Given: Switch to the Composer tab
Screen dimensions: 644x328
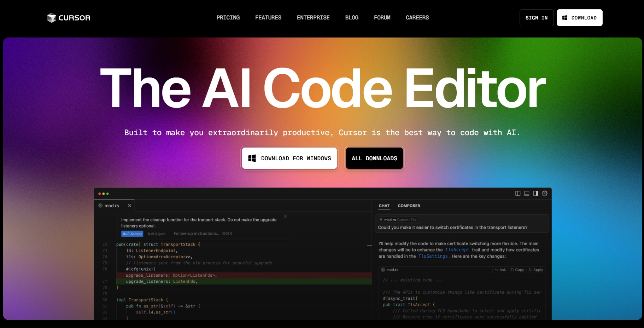Looking at the screenshot, I should 409,206.
